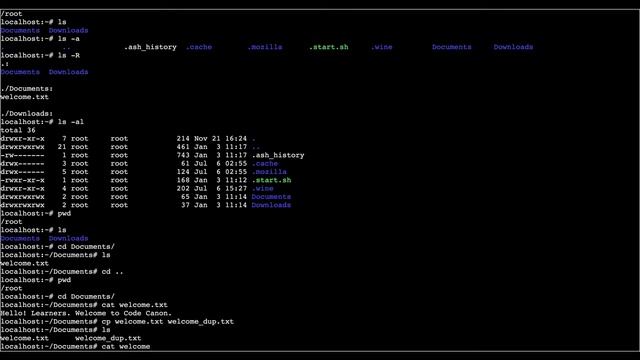
Task: Select .wine in the ls -a output
Action: click(x=382, y=47)
